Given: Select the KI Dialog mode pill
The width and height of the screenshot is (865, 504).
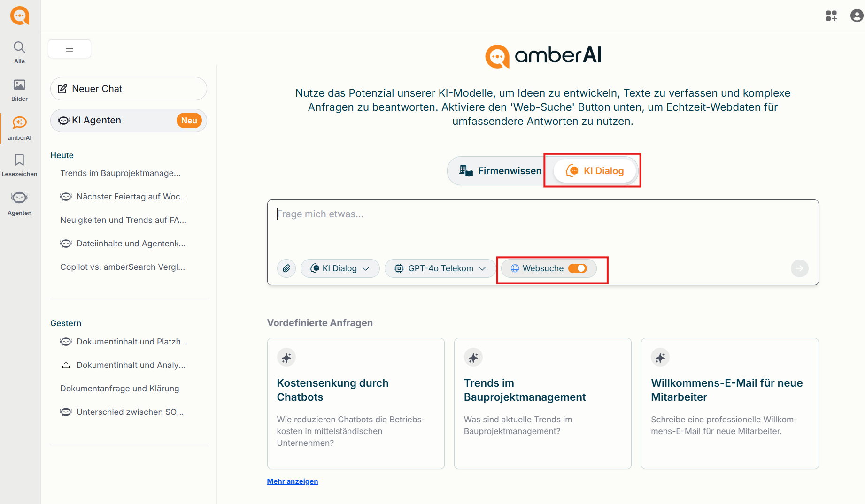Looking at the screenshot, I should tap(595, 171).
